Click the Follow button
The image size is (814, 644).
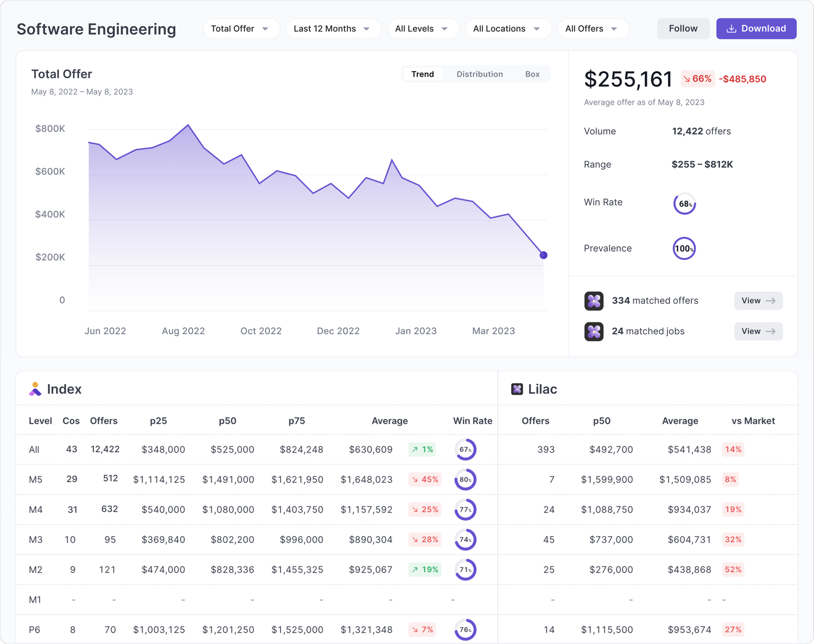click(683, 28)
